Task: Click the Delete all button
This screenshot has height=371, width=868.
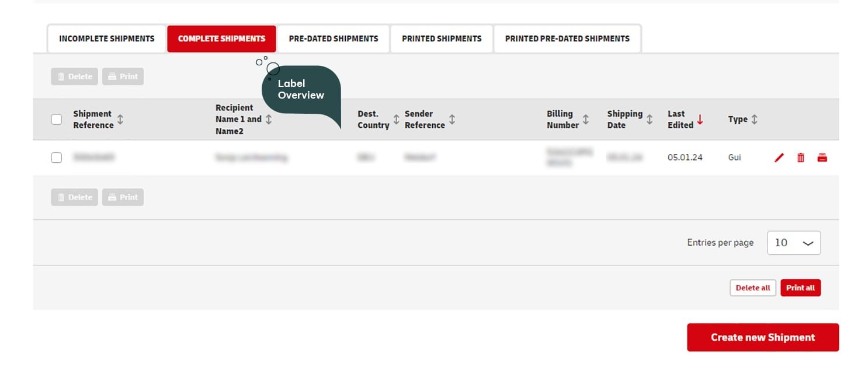Action: pyautogui.click(x=752, y=288)
